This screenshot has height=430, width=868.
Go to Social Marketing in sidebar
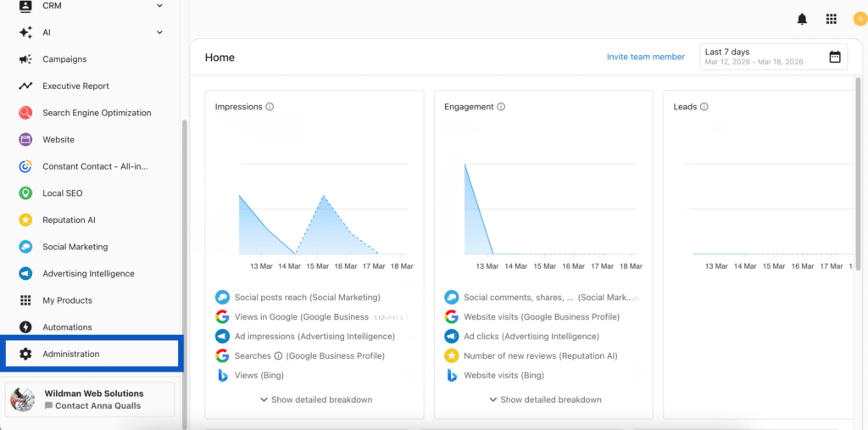click(x=75, y=247)
